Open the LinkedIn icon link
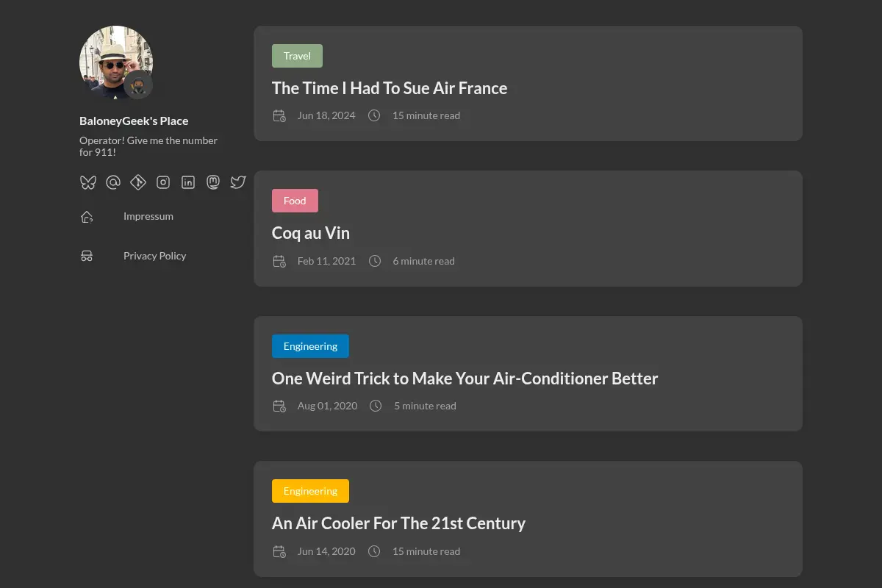Screen dimensions: 882x588 coord(188,182)
